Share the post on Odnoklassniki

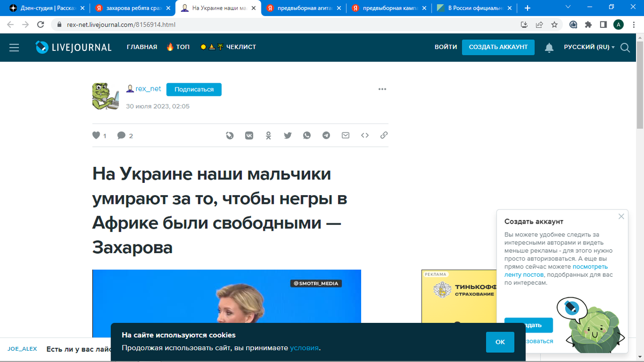(x=269, y=136)
